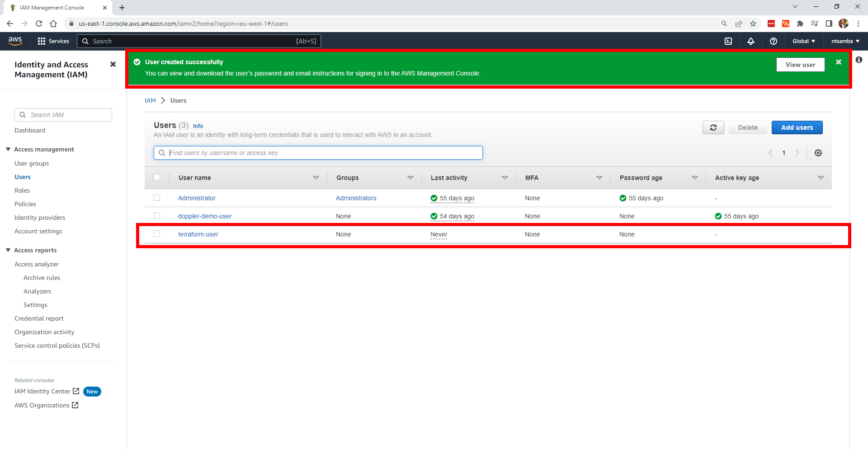Close the IAM navigation sidebar

pyautogui.click(x=113, y=64)
